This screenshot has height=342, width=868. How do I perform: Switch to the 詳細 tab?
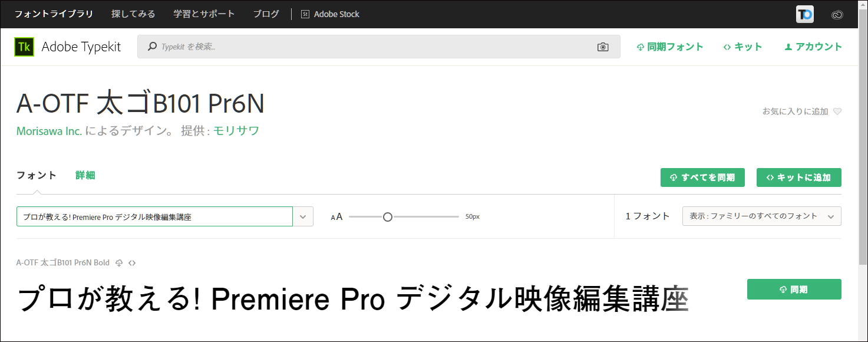(x=85, y=175)
